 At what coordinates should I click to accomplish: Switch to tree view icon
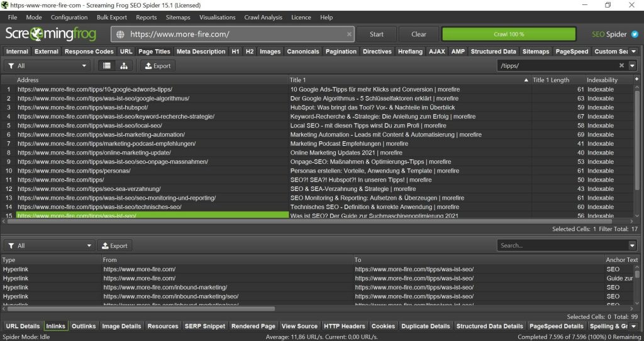pos(124,66)
